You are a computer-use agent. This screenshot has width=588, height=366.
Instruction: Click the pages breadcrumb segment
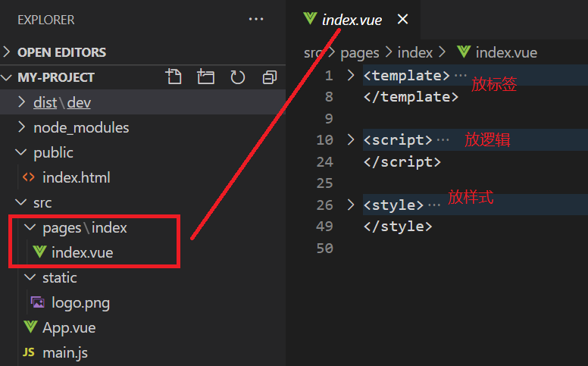pos(360,53)
